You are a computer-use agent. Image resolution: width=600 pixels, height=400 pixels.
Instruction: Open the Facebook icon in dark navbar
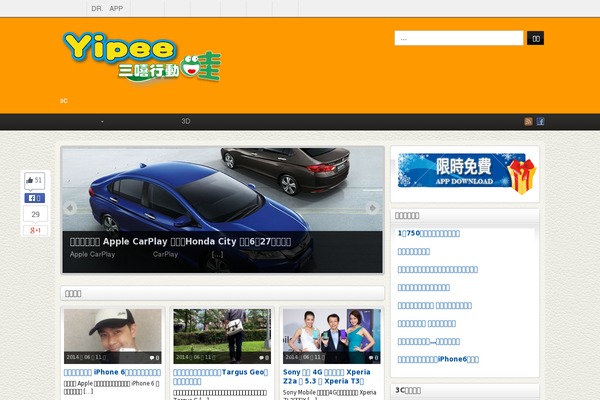click(540, 121)
